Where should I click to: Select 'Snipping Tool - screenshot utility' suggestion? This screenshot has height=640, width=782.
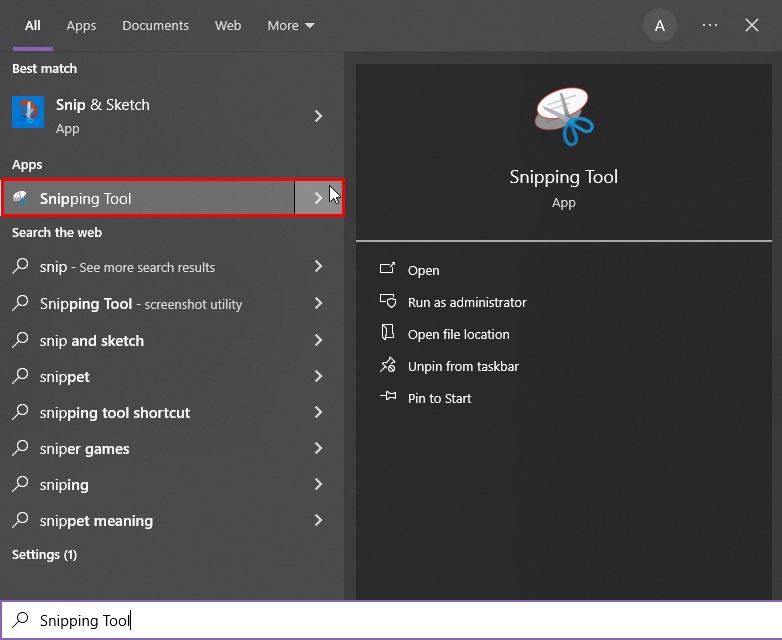141,304
